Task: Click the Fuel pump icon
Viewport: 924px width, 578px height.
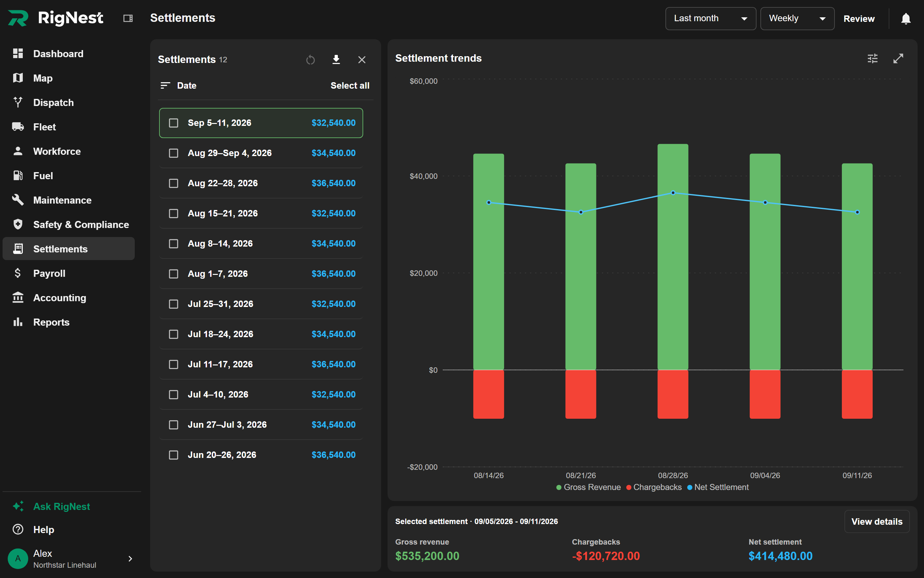Action: point(18,175)
